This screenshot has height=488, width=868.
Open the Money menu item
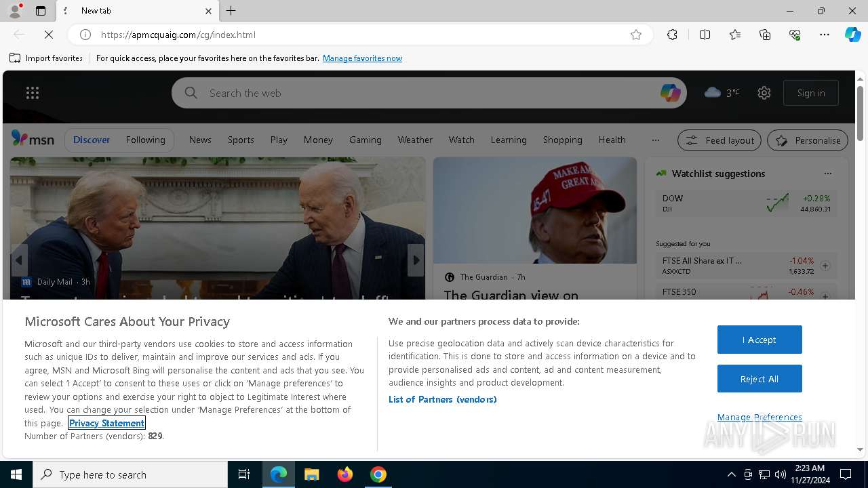tap(318, 140)
